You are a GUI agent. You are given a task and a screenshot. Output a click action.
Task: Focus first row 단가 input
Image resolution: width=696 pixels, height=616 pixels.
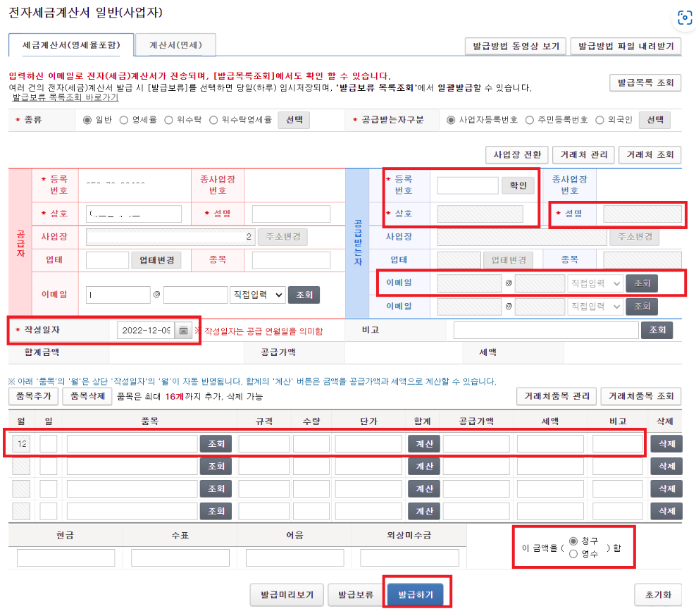point(368,444)
